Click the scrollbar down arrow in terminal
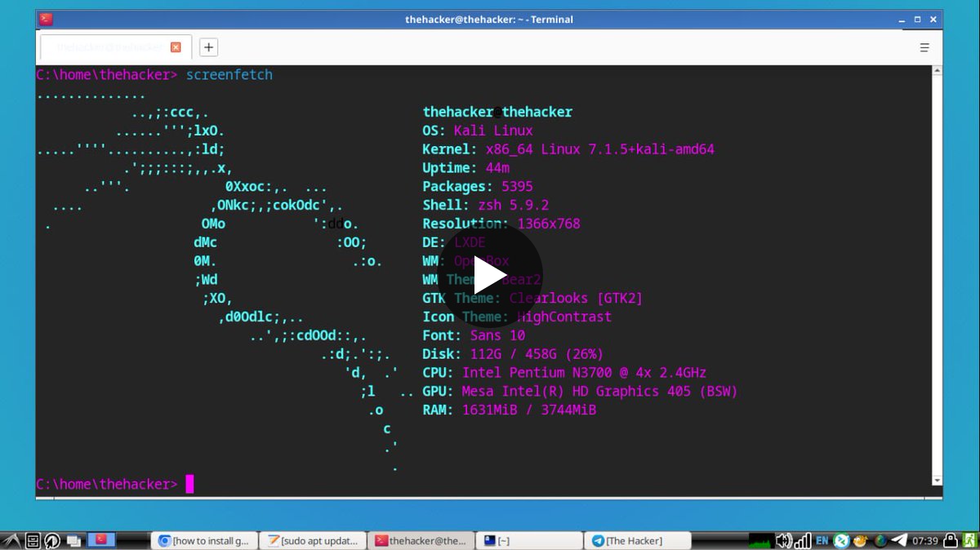Image resolution: width=980 pixels, height=550 pixels. [937, 481]
